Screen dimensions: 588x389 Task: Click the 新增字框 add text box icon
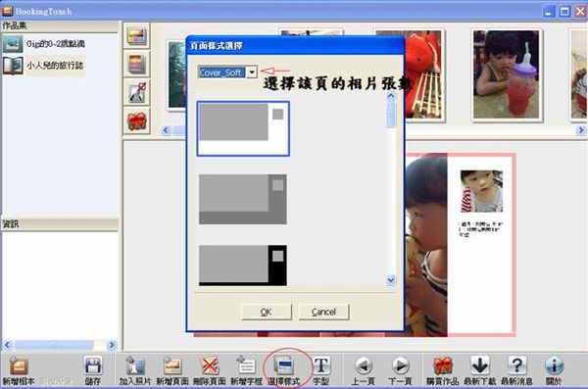click(246, 365)
